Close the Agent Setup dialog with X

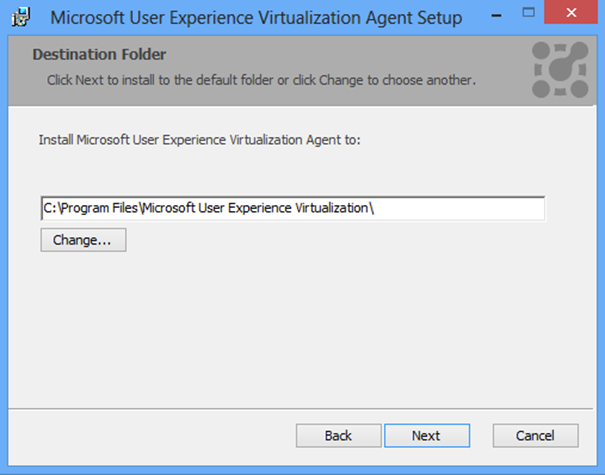(x=571, y=12)
